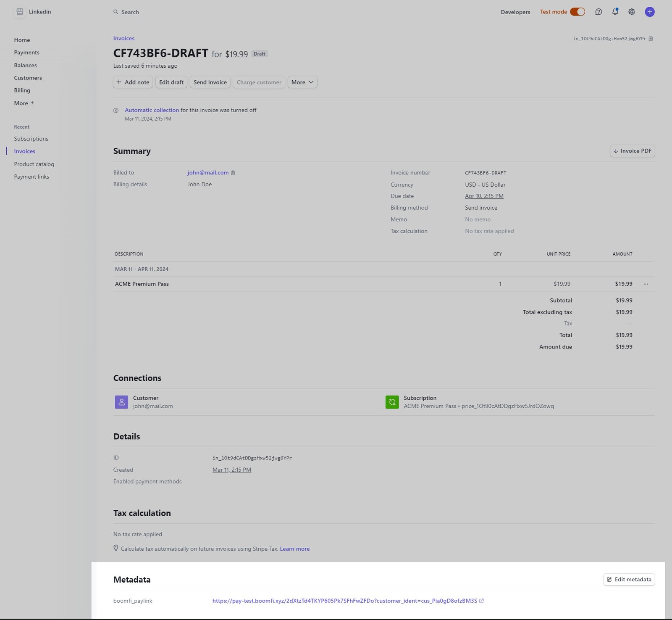Click the Draft status badge

[260, 54]
